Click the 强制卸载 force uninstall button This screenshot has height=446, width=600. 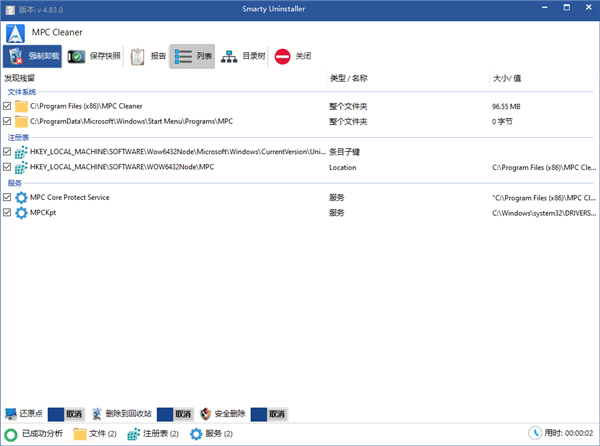(x=32, y=57)
